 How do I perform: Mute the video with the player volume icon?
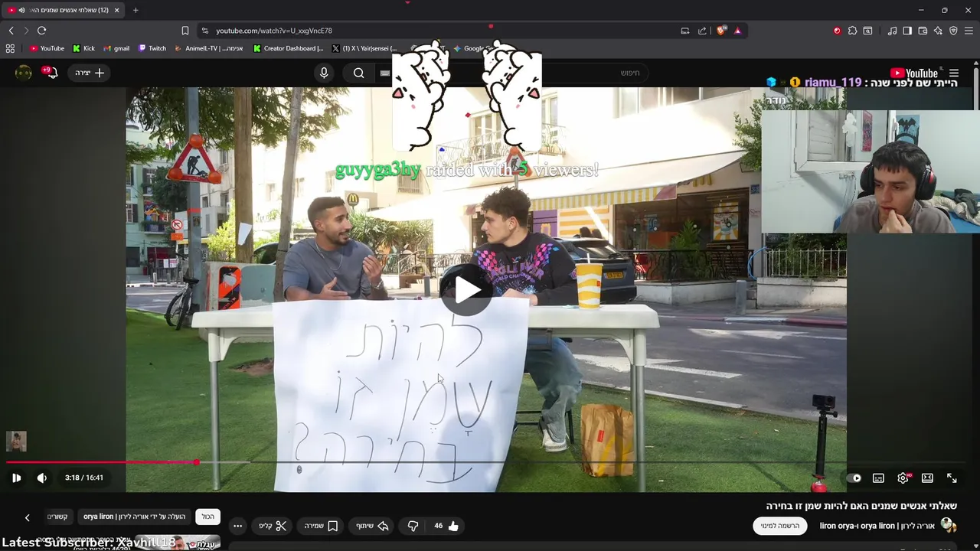(42, 478)
